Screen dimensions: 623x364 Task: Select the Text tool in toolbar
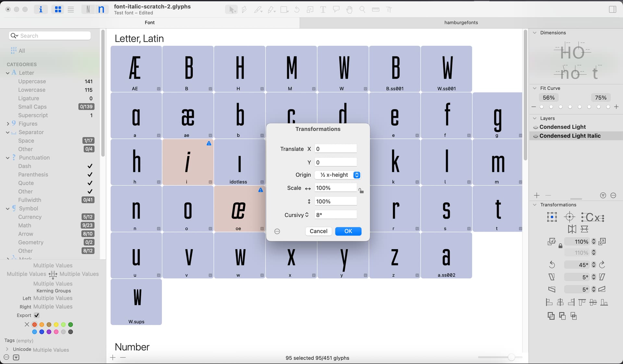click(x=323, y=10)
